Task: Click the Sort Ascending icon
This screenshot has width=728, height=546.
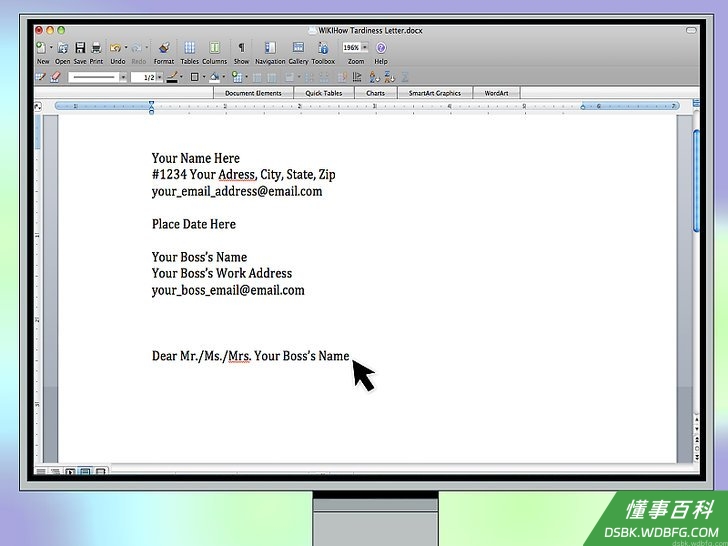Action: click(x=374, y=78)
